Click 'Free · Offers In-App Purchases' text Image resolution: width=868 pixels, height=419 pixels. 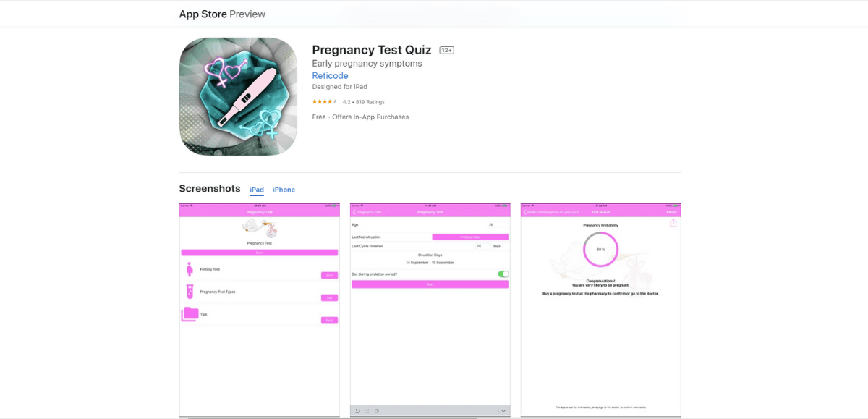tap(360, 117)
